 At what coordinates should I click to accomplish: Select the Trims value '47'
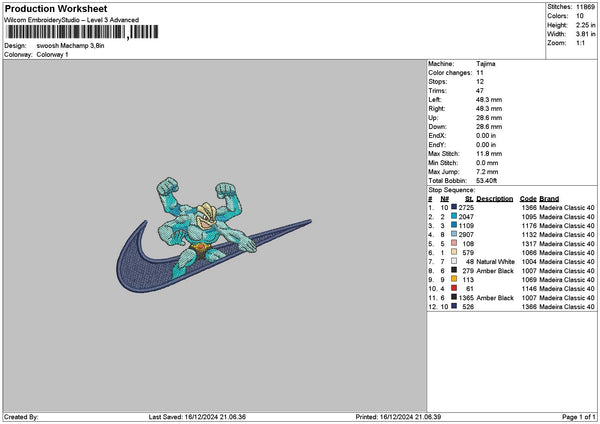480,91
